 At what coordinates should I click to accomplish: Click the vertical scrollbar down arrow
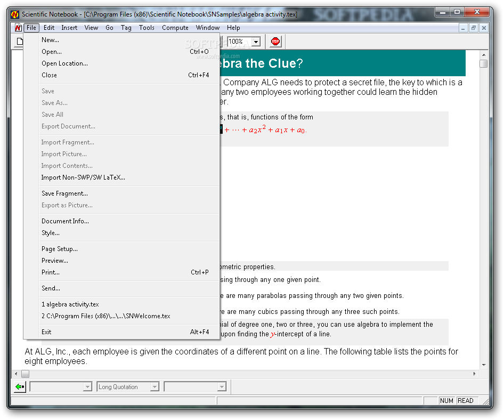[483, 365]
